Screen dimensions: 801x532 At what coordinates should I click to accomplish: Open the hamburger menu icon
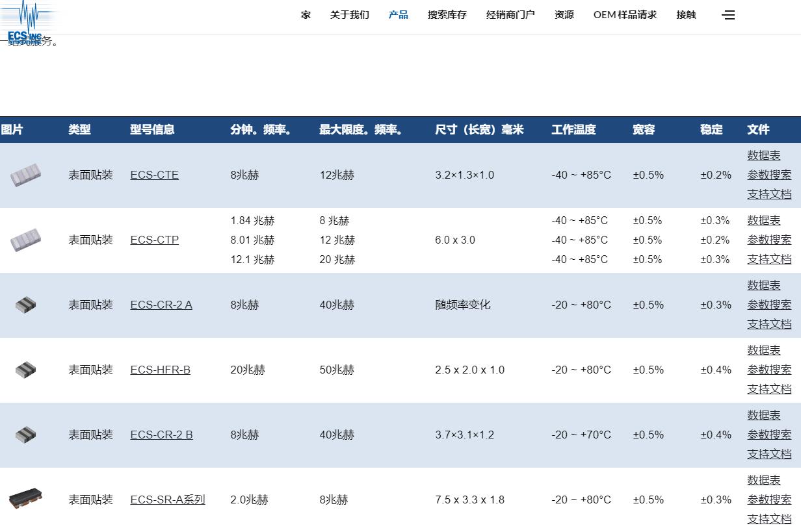pos(728,15)
